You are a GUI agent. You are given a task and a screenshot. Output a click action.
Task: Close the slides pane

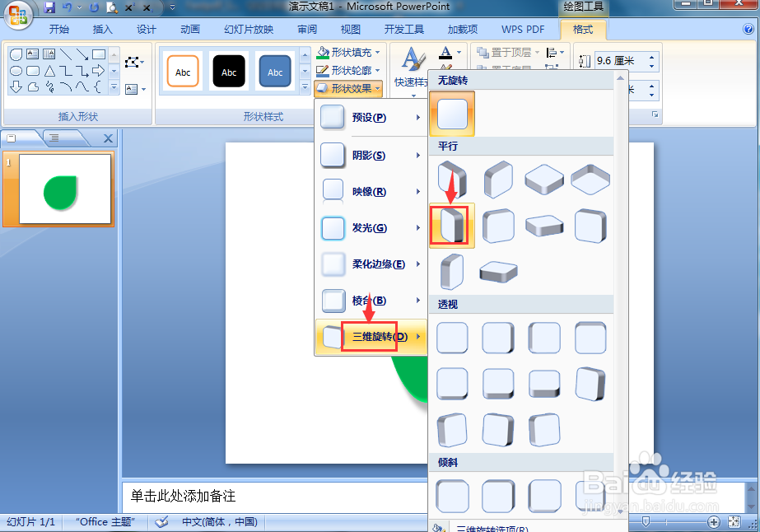tap(109, 138)
